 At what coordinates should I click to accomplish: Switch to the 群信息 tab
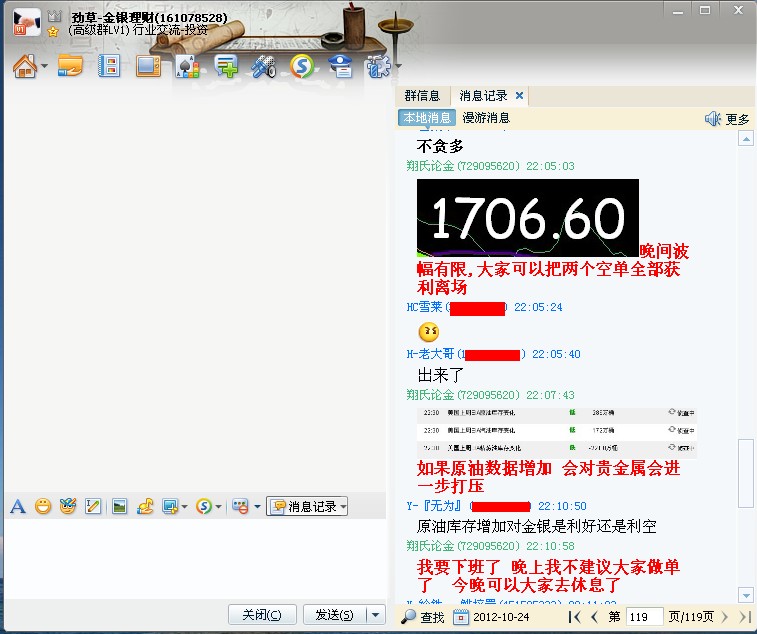click(x=422, y=96)
